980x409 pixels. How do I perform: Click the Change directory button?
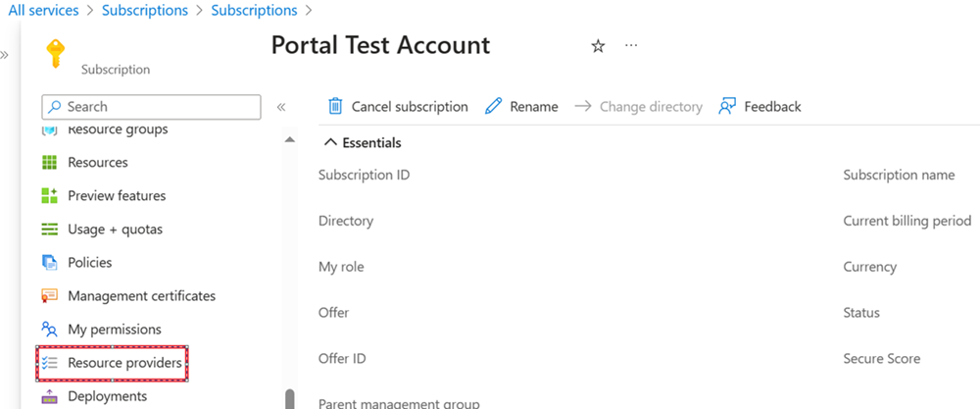(x=639, y=106)
